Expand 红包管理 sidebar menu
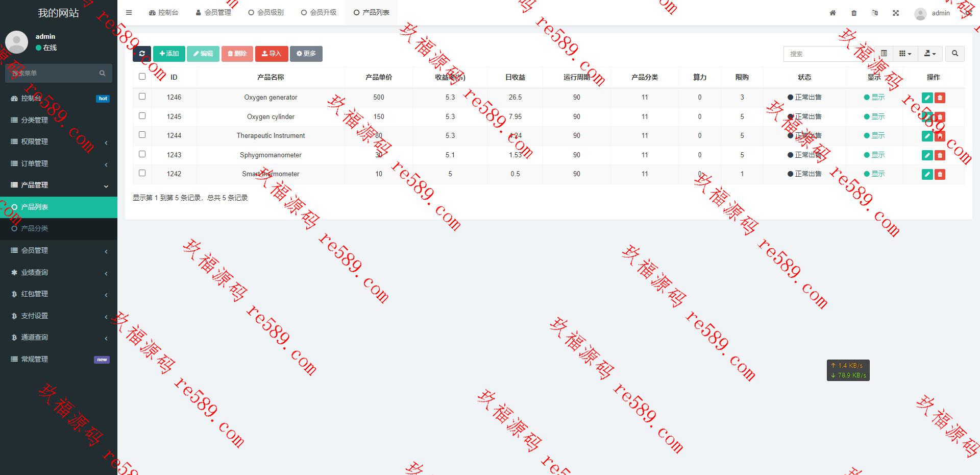980x475 pixels. point(59,294)
